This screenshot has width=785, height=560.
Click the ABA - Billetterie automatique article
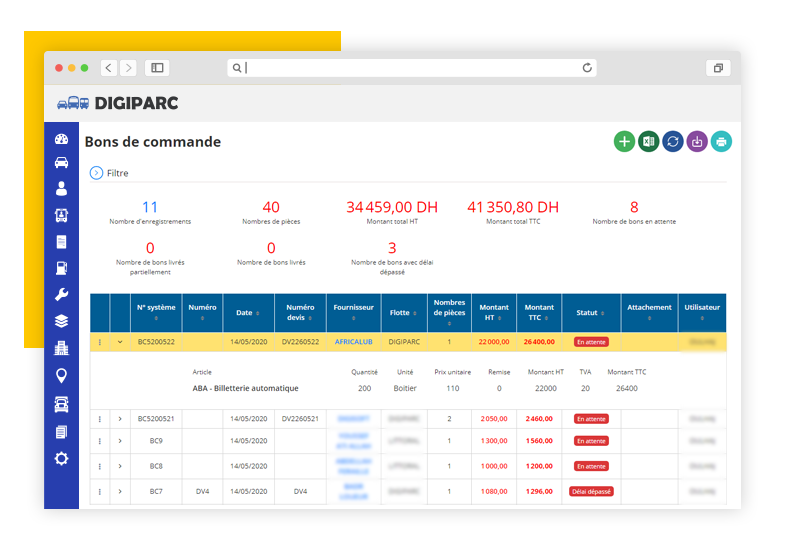point(245,388)
